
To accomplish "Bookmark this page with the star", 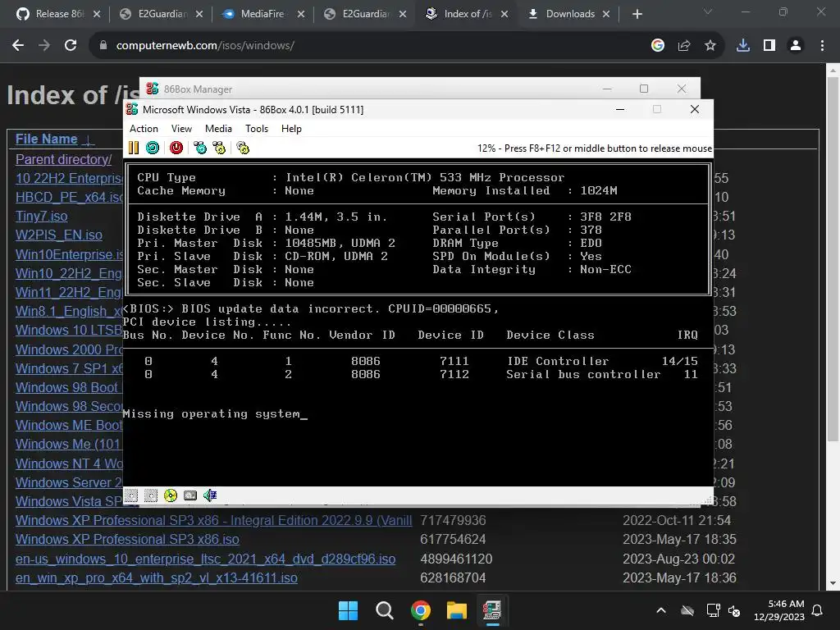I will point(710,46).
